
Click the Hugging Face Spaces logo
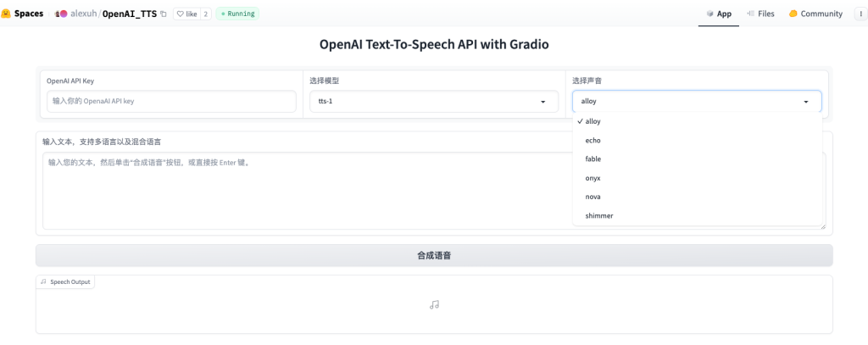tap(6, 14)
